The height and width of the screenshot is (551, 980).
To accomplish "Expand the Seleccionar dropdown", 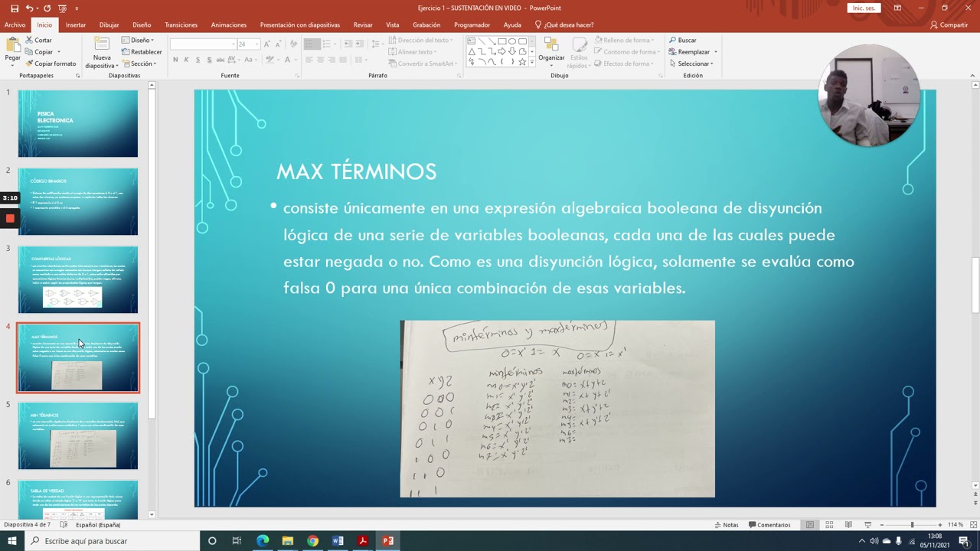I will pyautogui.click(x=691, y=64).
